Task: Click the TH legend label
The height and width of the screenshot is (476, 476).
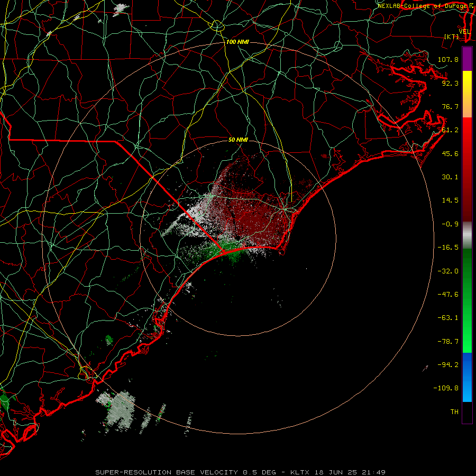Action: point(454,412)
